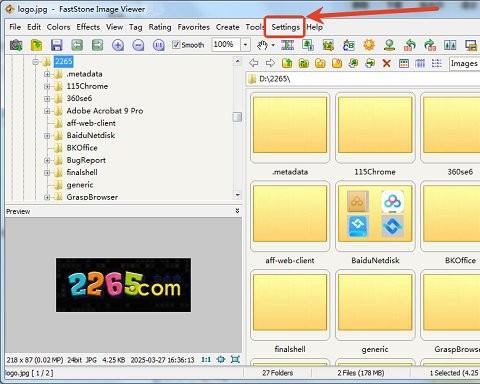Select the .metadata folder thumbnail

click(290, 127)
